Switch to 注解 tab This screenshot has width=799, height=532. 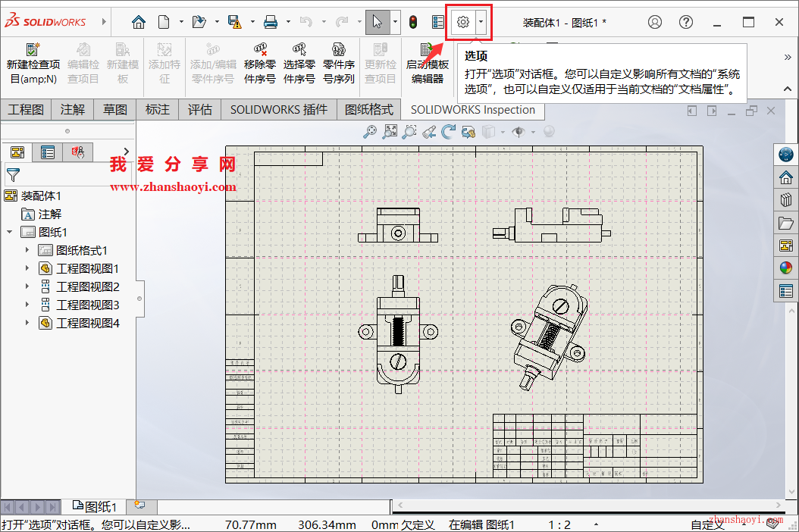[72, 110]
